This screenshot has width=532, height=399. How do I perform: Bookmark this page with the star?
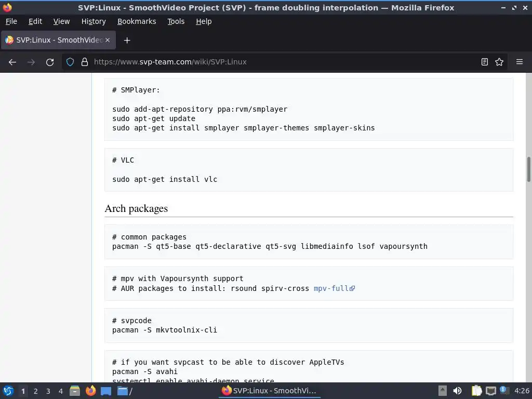tap(499, 62)
